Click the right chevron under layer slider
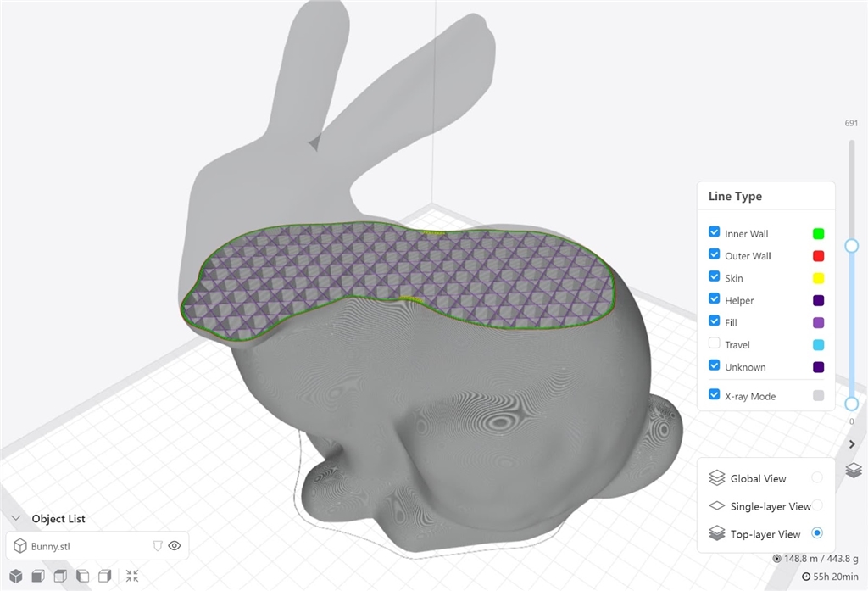The width and height of the screenshot is (868, 591). [x=852, y=443]
